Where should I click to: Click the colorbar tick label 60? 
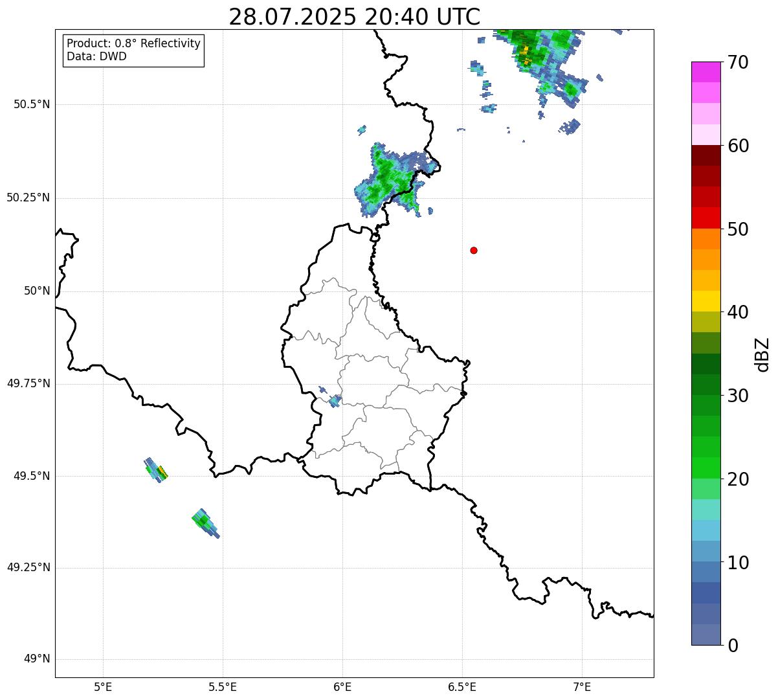point(738,146)
